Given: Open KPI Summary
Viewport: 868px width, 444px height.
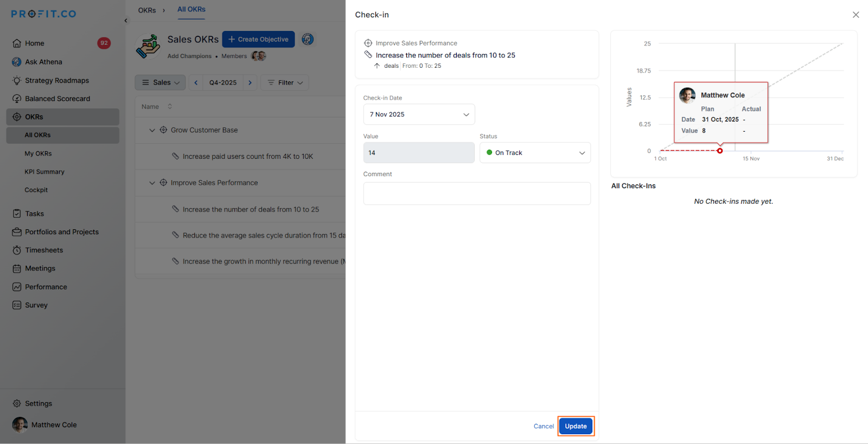Looking at the screenshot, I should tap(44, 172).
